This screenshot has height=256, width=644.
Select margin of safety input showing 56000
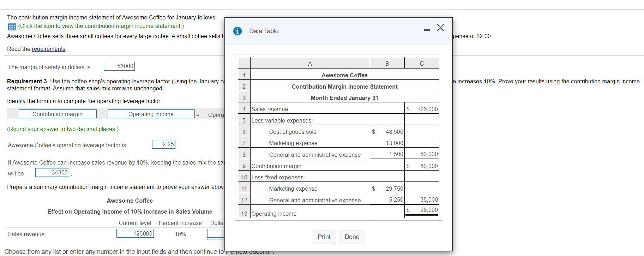click(119, 66)
